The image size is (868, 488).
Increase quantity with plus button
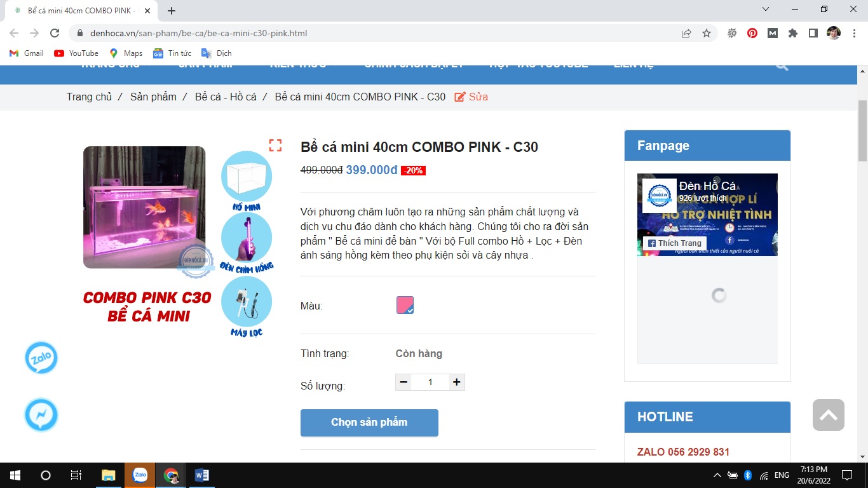[x=456, y=382]
